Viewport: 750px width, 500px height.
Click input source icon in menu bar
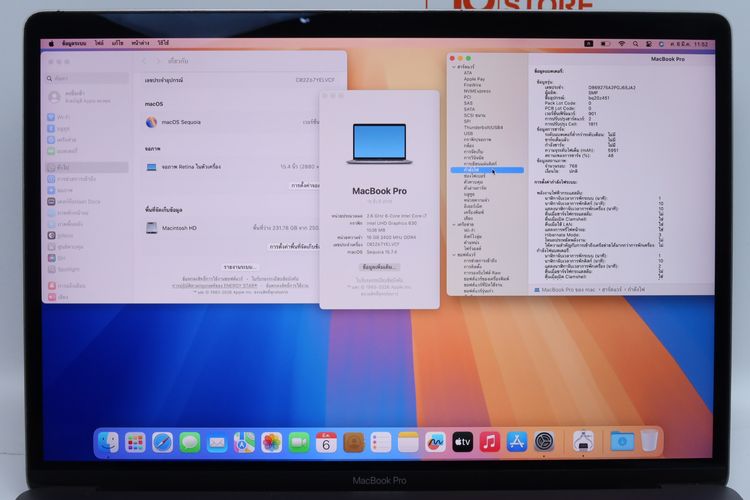[589, 44]
